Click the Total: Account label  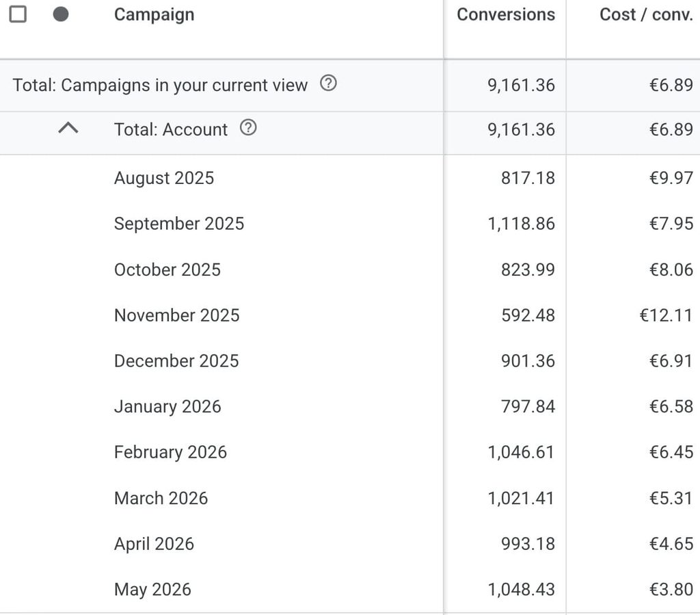pos(170,129)
